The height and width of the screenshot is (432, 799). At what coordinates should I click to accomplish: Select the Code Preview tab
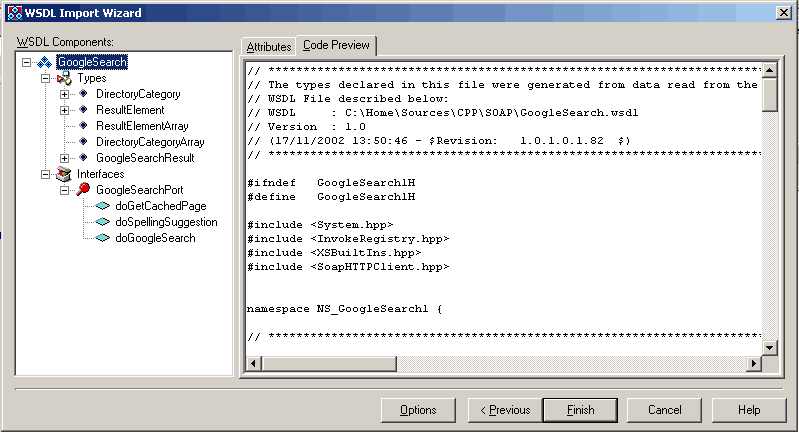coord(336,45)
